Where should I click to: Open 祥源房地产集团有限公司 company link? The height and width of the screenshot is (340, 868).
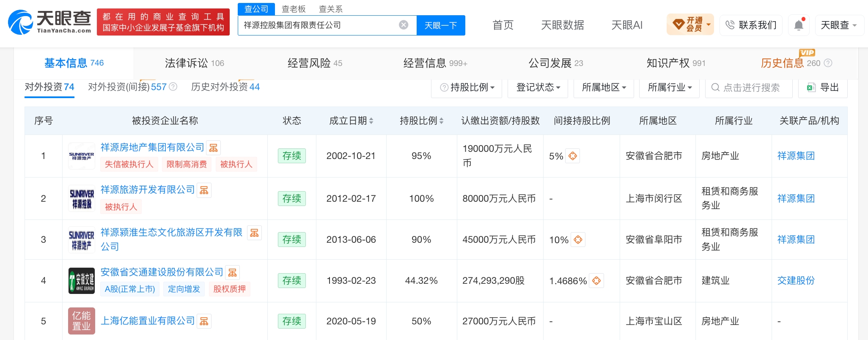(152, 148)
